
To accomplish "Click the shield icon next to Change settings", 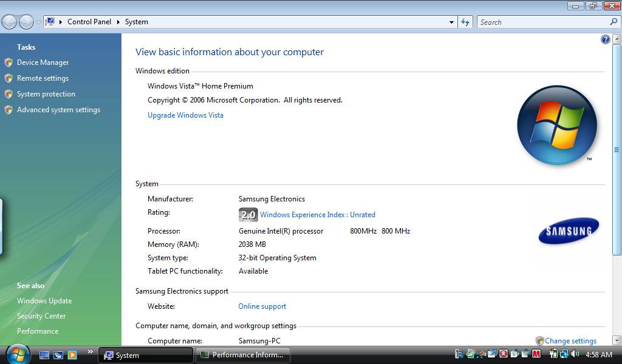I will [539, 340].
